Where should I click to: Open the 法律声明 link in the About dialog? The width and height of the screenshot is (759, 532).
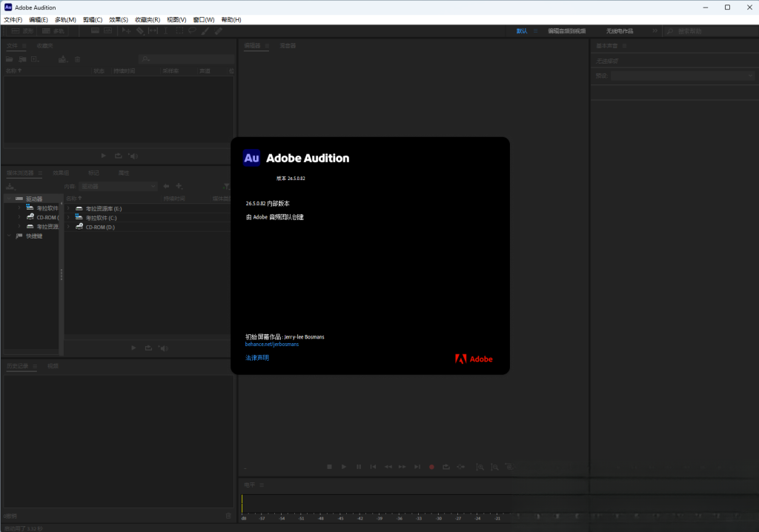[257, 358]
